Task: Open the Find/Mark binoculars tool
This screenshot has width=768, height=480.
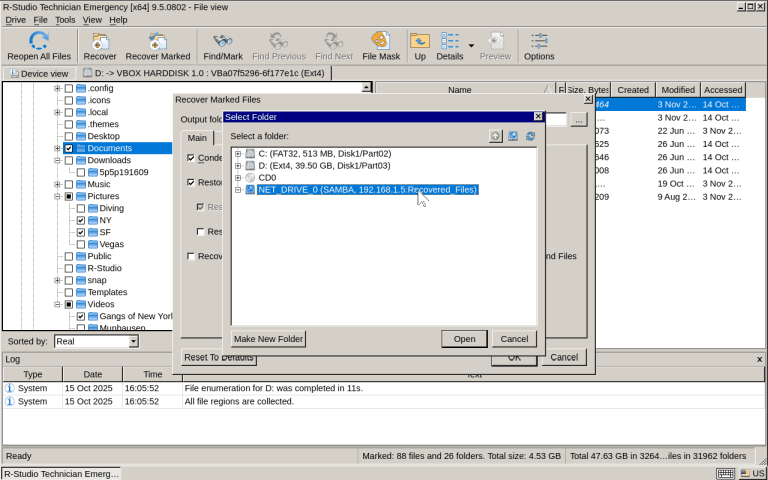Action: click(x=223, y=41)
